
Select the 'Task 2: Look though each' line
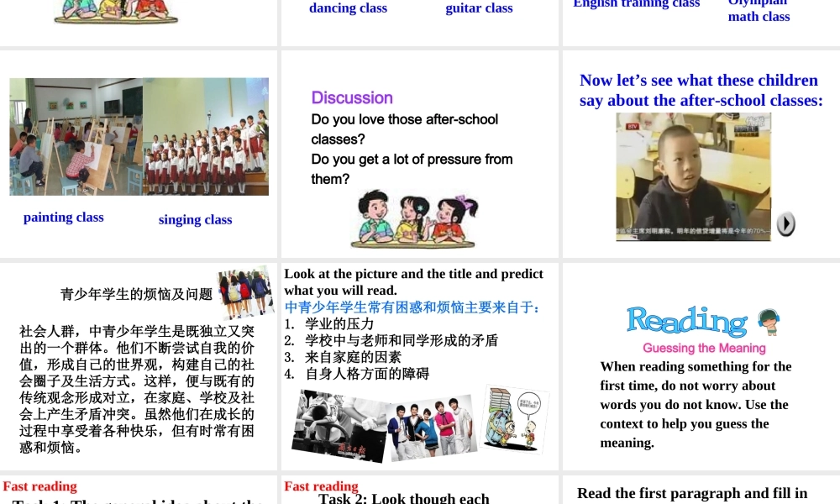tap(404, 499)
